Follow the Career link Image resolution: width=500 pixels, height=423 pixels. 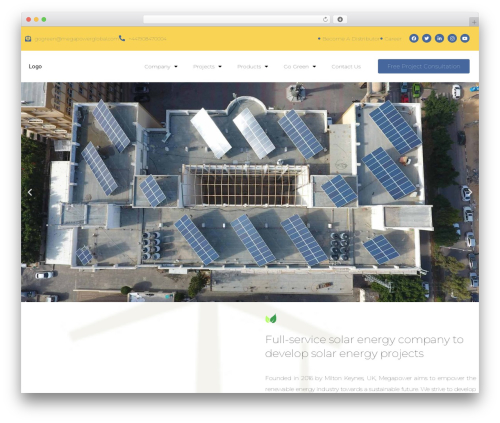tap(393, 39)
